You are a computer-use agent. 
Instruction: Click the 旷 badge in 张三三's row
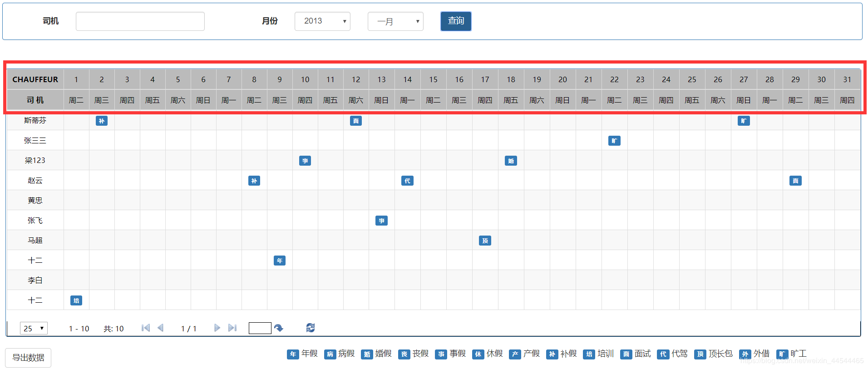(614, 141)
